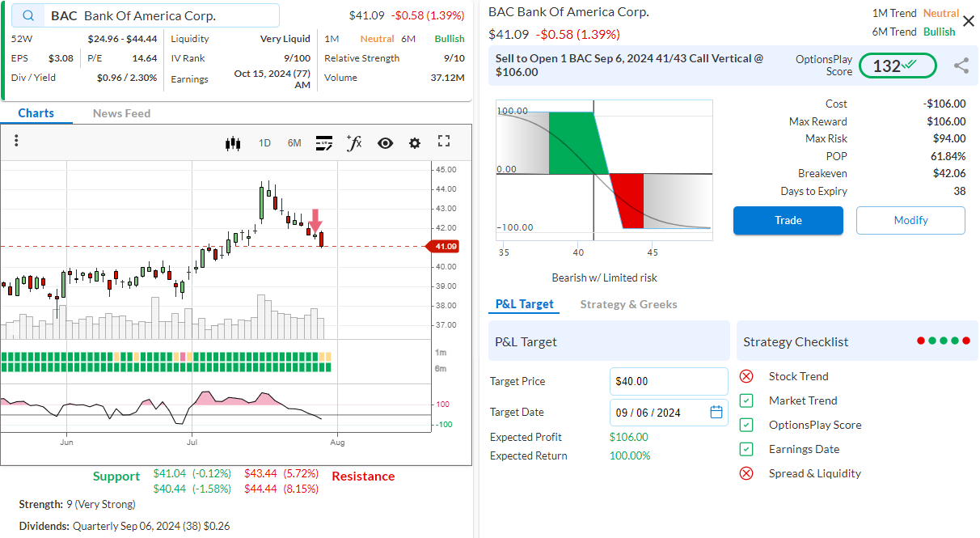
Task: Click the Dividends Quarterly Sep 06, 2024 line
Action: tap(125, 526)
